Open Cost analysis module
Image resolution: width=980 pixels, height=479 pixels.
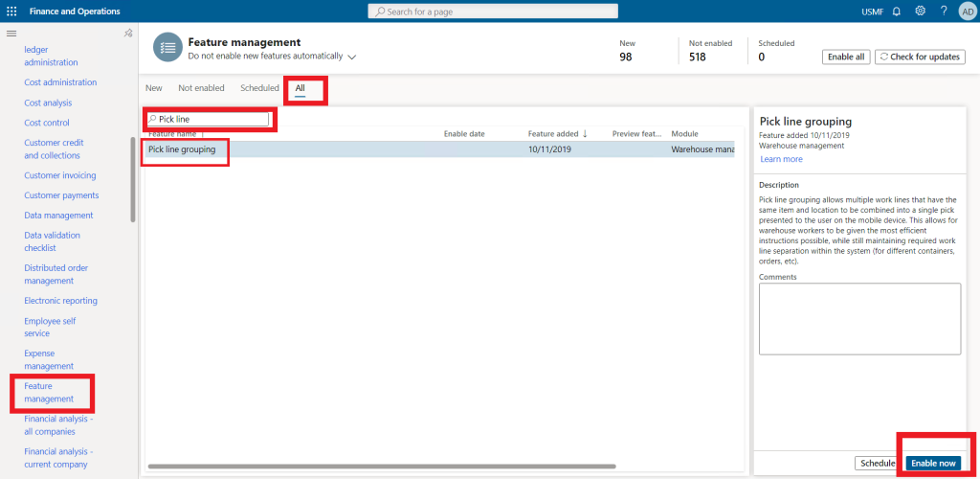click(48, 103)
